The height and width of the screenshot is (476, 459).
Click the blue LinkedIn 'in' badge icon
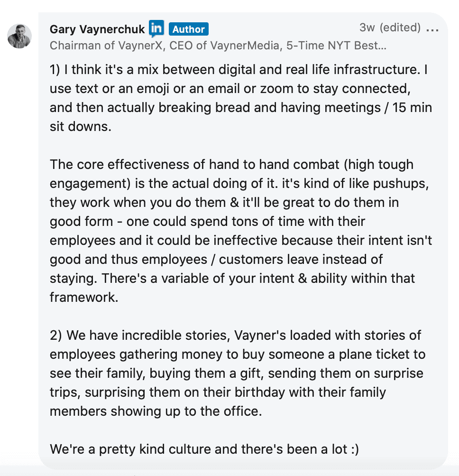[156, 28]
